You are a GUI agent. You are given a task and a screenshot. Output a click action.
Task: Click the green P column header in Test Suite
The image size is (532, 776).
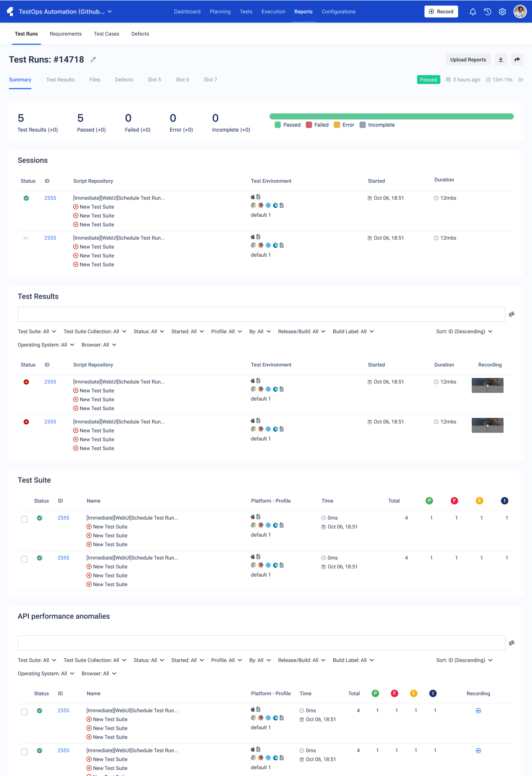(x=429, y=501)
